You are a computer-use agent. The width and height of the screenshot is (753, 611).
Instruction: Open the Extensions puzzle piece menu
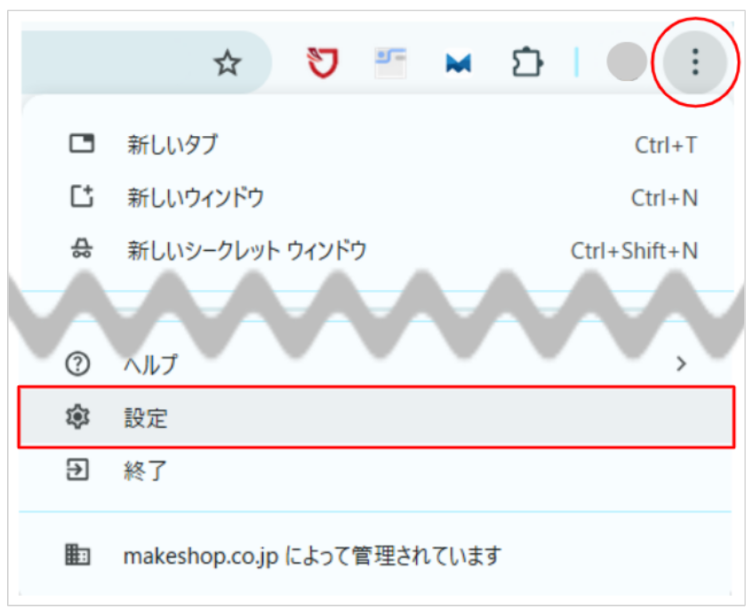pos(527,62)
